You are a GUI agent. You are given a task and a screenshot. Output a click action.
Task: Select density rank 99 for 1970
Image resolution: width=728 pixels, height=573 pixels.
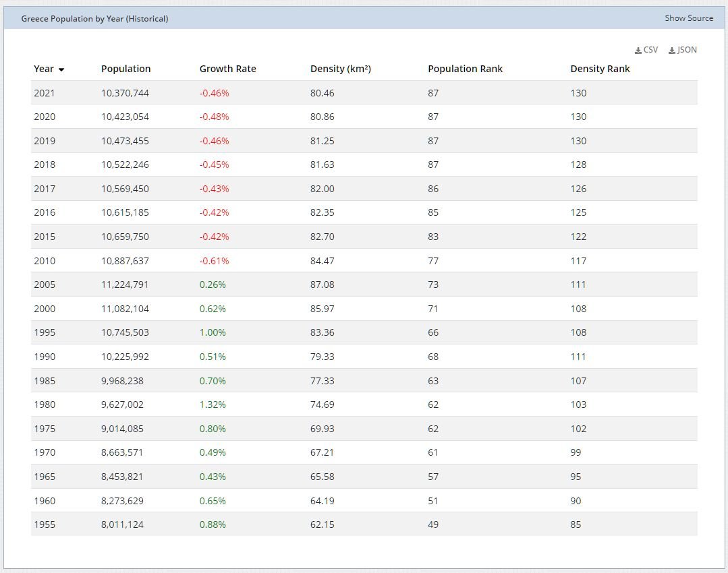(x=576, y=452)
